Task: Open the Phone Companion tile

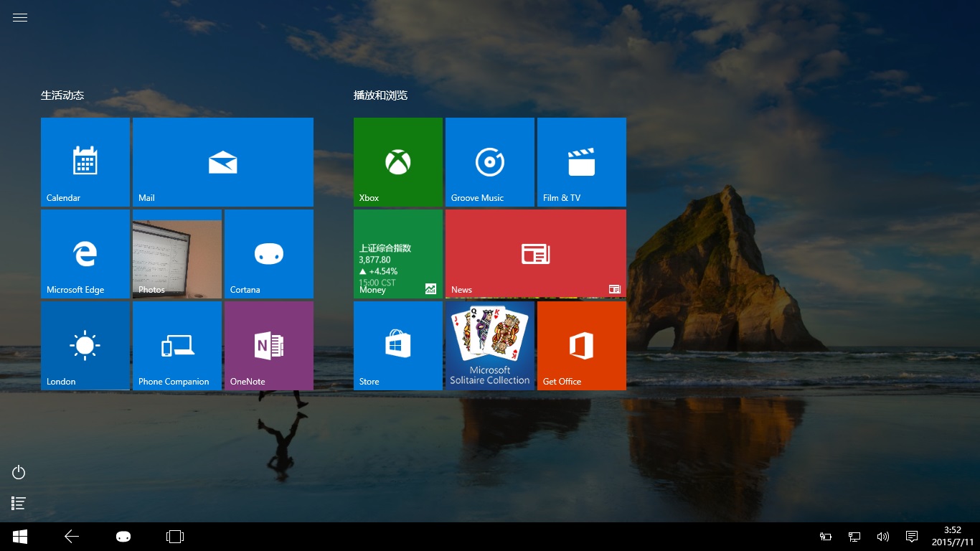Action: tap(177, 346)
